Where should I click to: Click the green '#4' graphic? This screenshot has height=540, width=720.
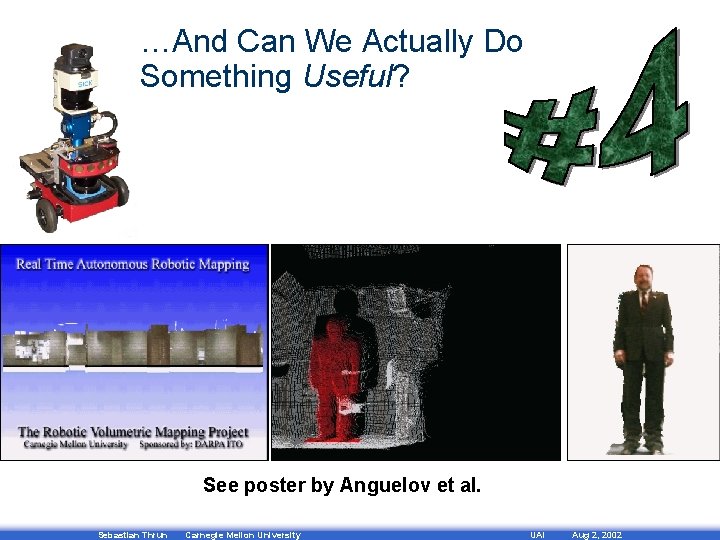pyautogui.click(x=596, y=107)
